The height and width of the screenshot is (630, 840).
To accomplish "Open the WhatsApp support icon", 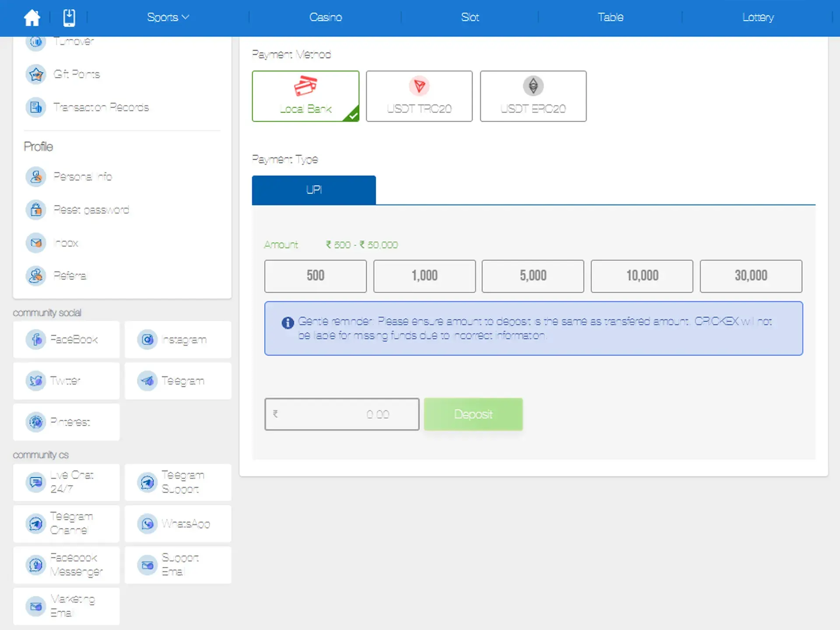I will coord(147,524).
